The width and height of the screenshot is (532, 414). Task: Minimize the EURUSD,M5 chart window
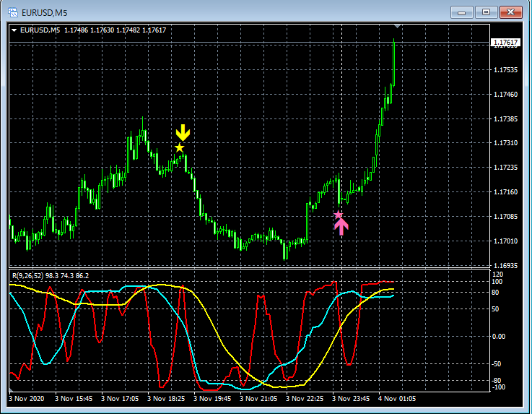click(x=461, y=12)
